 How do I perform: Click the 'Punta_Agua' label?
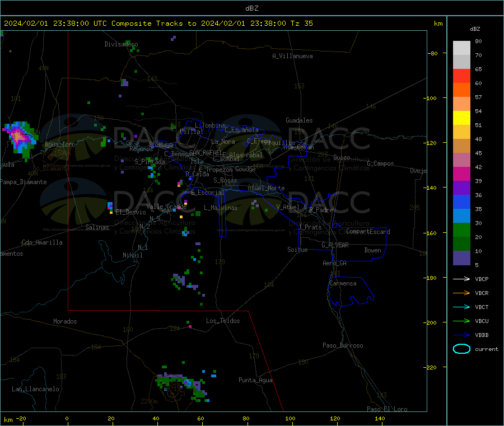(255, 381)
